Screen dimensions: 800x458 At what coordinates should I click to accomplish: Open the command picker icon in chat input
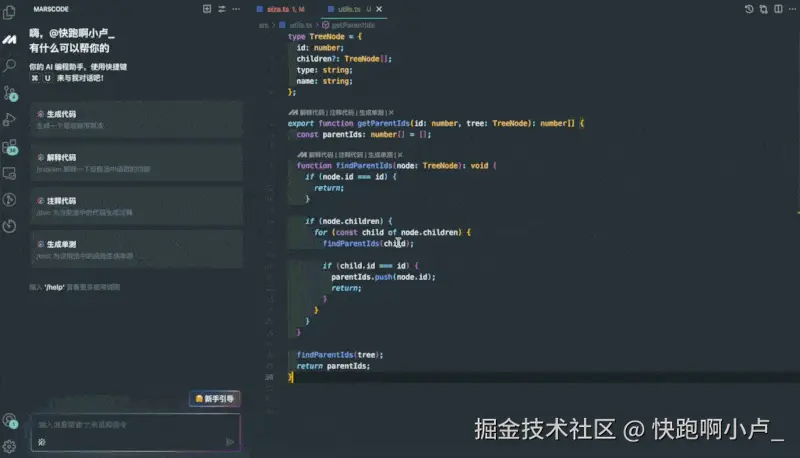click(42, 442)
